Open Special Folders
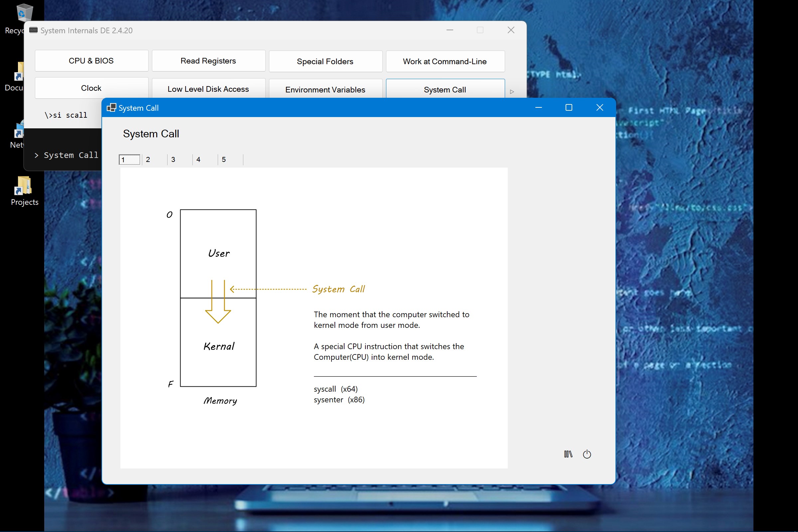This screenshot has width=798, height=532. click(x=325, y=62)
